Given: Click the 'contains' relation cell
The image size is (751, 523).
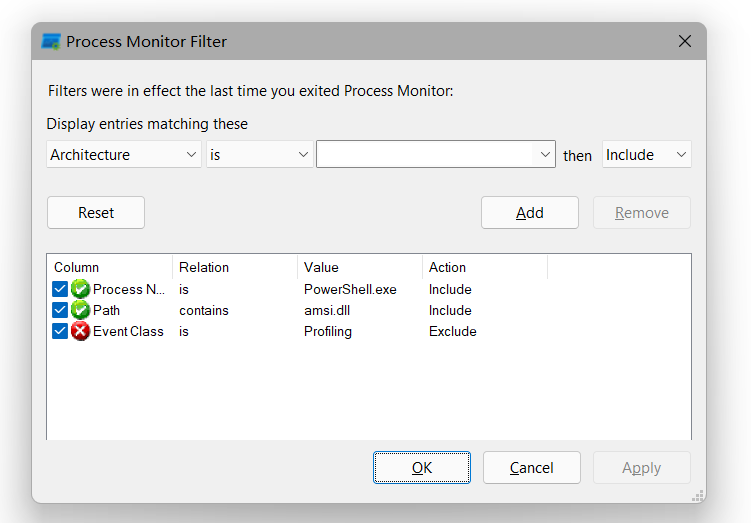Looking at the screenshot, I should coord(204,310).
